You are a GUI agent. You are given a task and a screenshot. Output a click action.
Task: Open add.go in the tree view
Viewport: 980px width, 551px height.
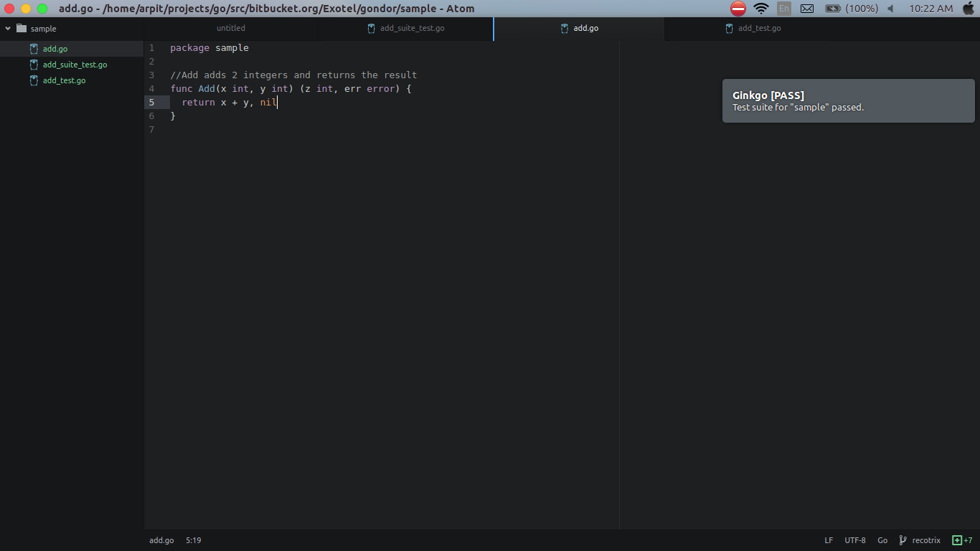pyautogui.click(x=55, y=49)
